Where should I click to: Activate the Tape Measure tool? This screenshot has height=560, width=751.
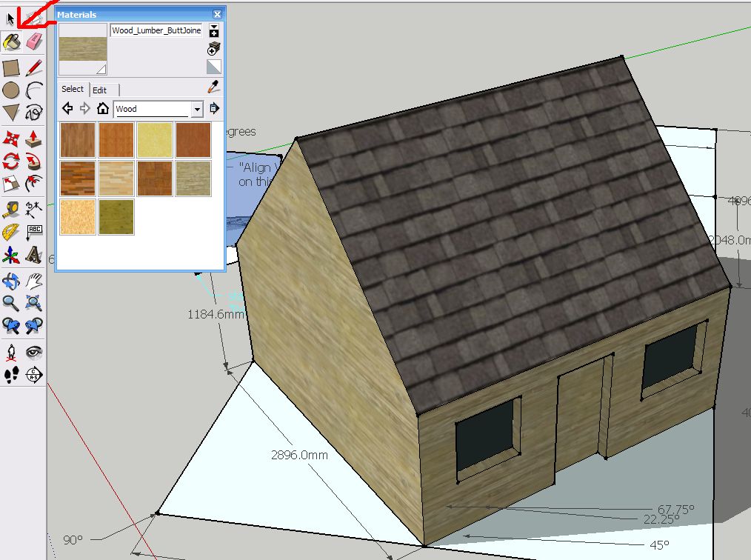pyautogui.click(x=11, y=210)
